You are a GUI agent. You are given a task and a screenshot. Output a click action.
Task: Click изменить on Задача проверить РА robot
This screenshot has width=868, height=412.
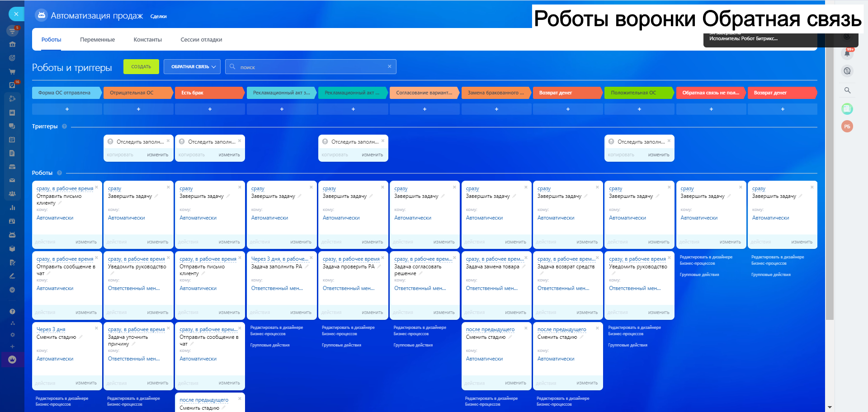(372, 313)
